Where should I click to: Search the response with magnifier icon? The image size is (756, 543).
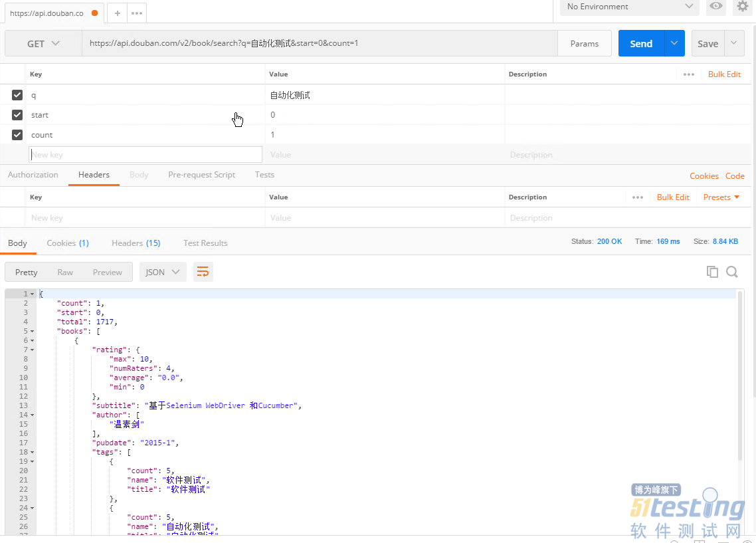point(732,272)
